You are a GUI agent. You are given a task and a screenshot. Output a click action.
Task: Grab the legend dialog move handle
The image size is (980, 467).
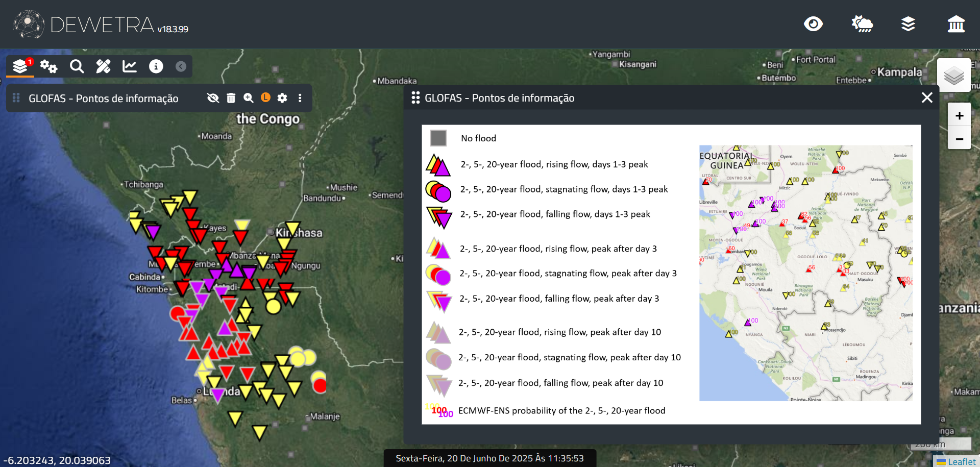[415, 97]
